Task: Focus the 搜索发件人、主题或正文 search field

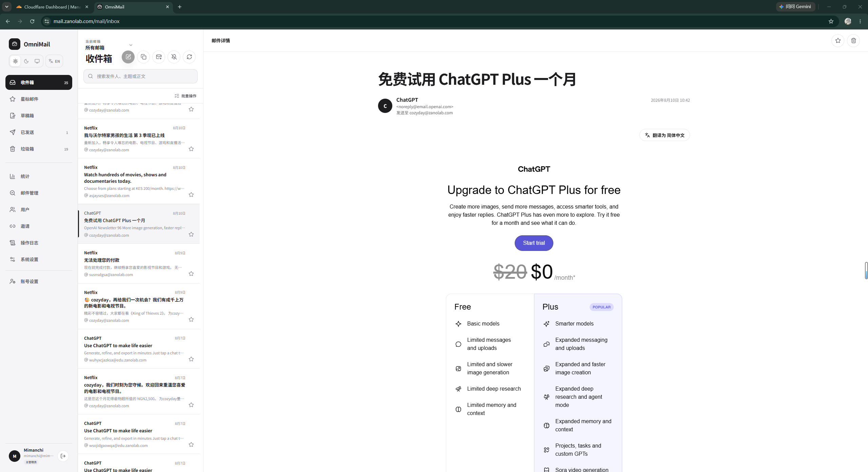Action: click(140, 76)
